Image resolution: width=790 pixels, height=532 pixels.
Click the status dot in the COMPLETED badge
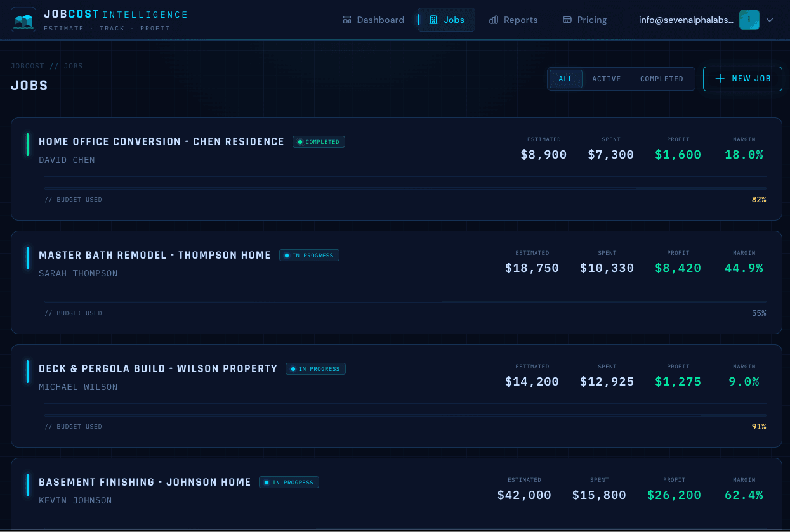point(299,141)
